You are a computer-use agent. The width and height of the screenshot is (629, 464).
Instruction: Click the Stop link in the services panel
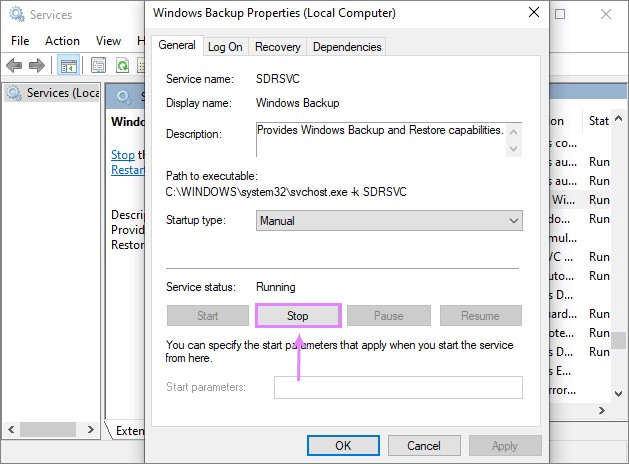pos(122,155)
